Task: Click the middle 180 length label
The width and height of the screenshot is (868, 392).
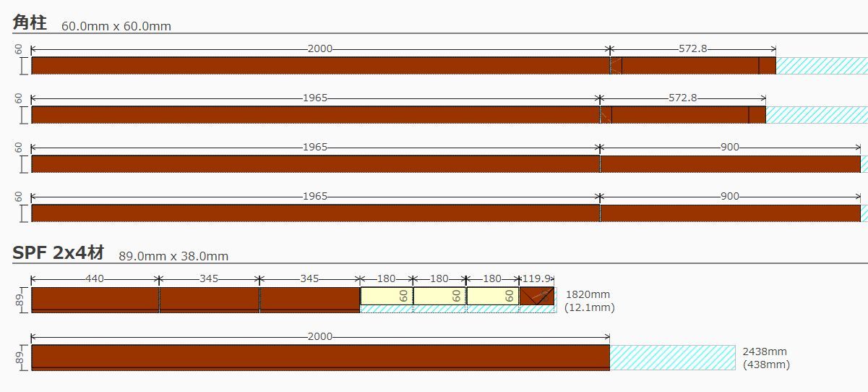Action: click(x=439, y=279)
